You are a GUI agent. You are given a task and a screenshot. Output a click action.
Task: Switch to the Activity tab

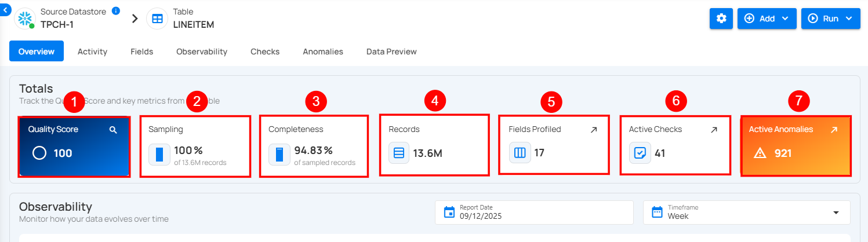[x=92, y=52]
